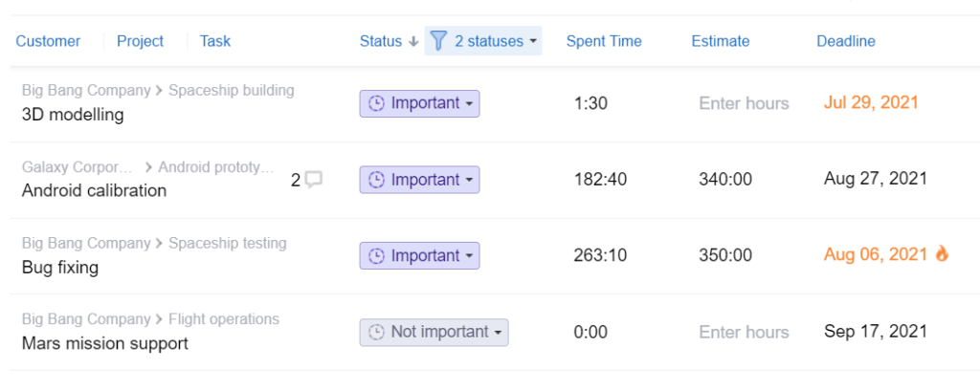Image resolution: width=980 pixels, height=390 pixels.
Task: Click the sort arrow next to Status
Action: [412, 41]
